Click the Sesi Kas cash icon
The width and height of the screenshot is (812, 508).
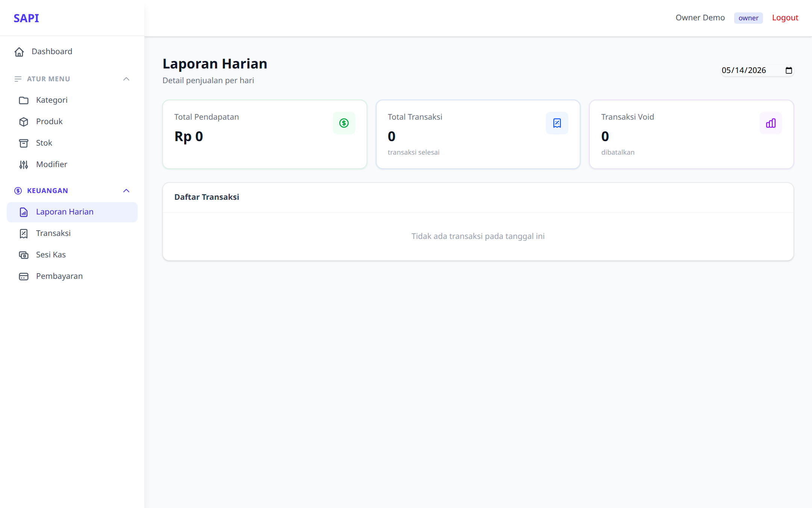(24, 255)
